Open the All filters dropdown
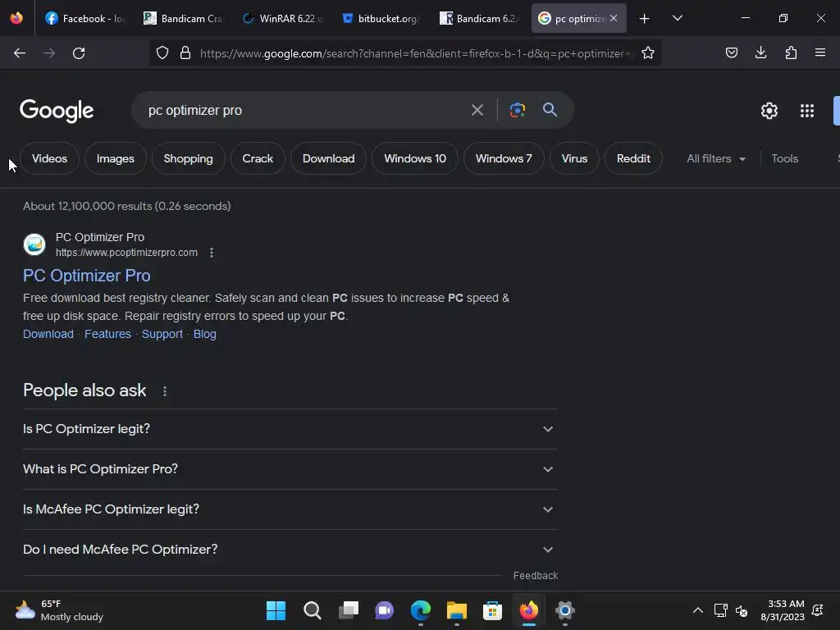Image resolution: width=840 pixels, height=630 pixels. 716,158
